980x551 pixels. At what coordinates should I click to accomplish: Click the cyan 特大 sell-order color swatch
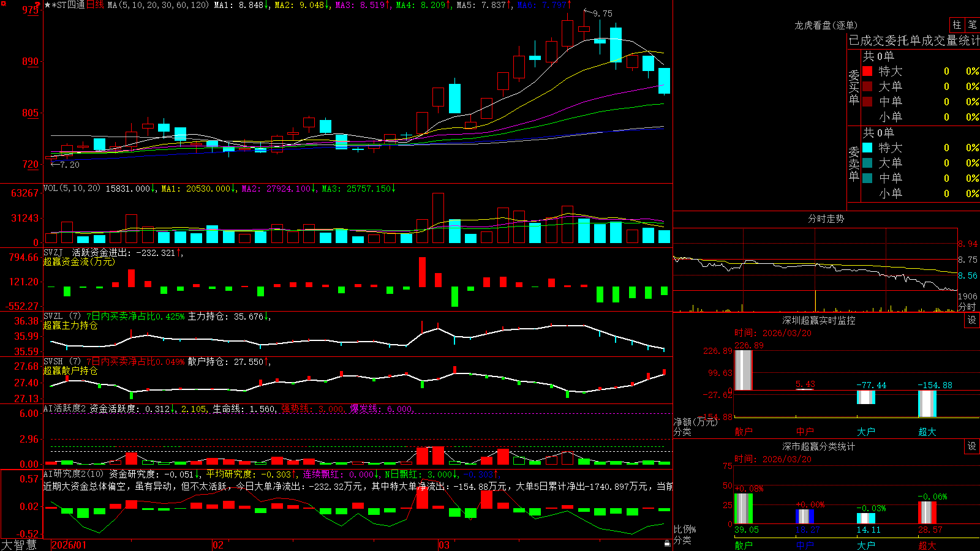[867, 148]
